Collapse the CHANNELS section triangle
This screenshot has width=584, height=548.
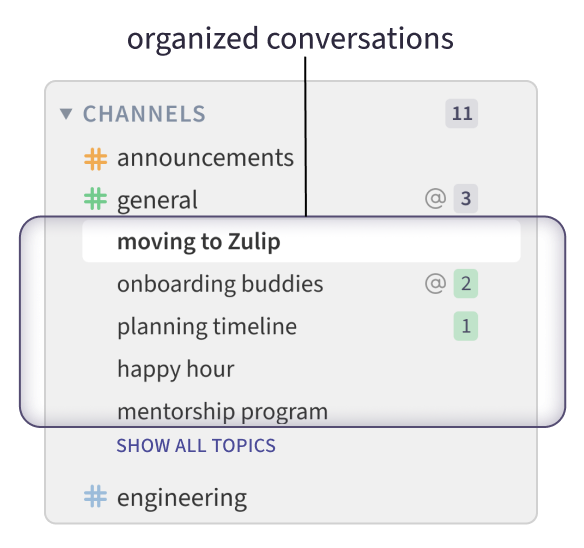pos(66,114)
